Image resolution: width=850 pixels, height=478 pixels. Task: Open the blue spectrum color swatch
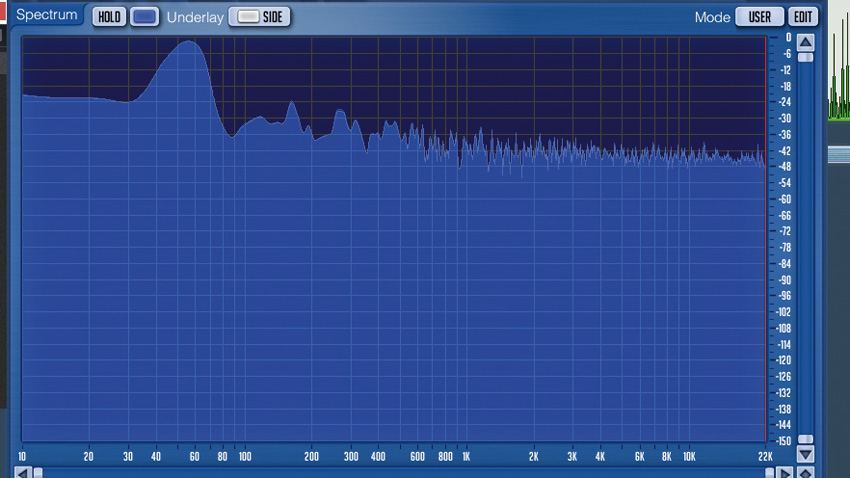(144, 17)
